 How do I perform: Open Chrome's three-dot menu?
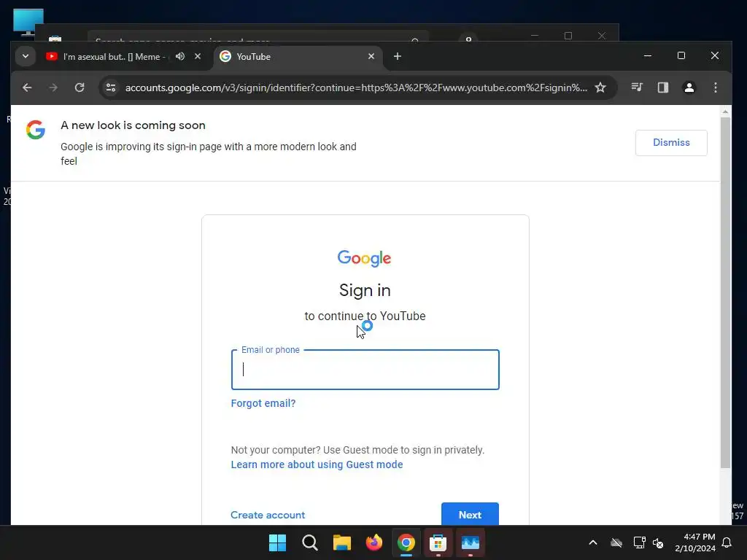[x=716, y=87]
